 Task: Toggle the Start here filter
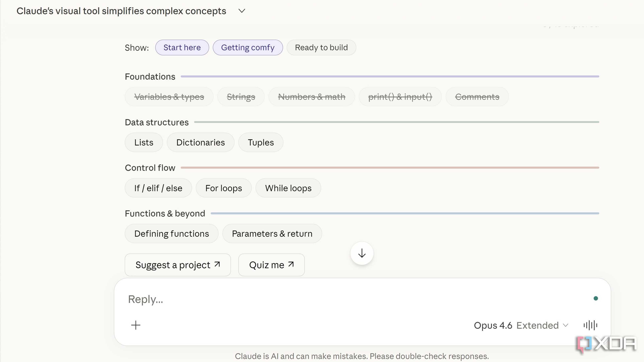[x=182, y=47]
